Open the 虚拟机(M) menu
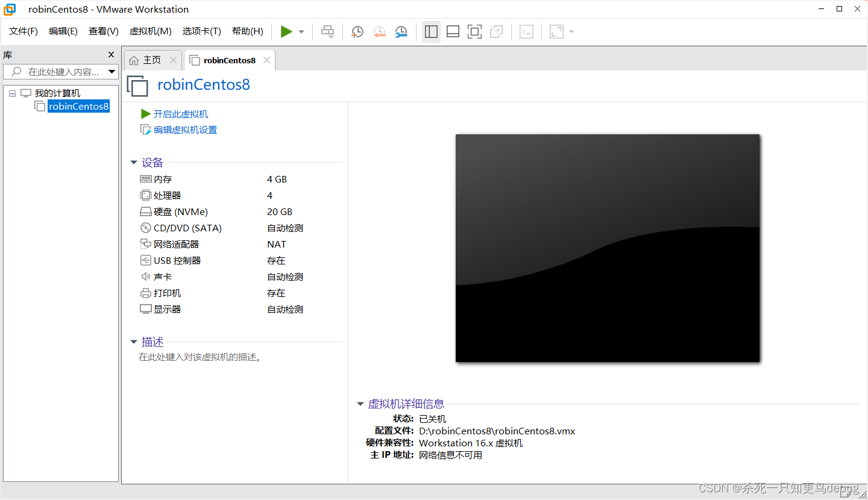 click(x=151, y=31)
